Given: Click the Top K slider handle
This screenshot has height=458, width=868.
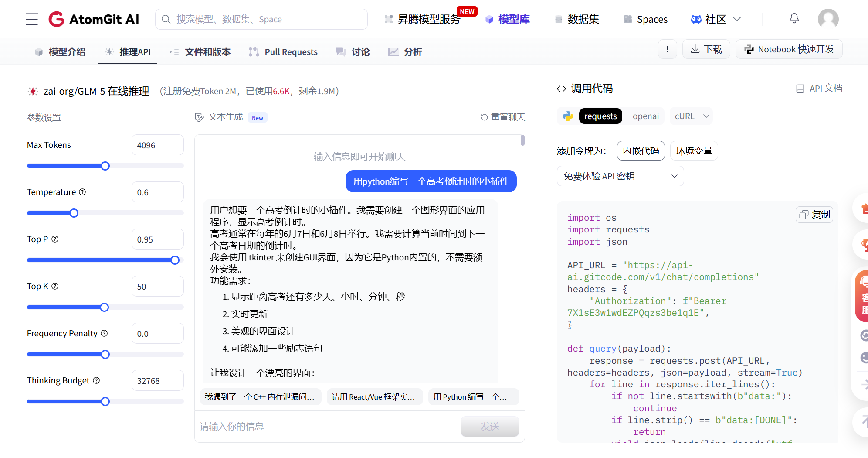Looking at the screenshot, I should (105, 307).
